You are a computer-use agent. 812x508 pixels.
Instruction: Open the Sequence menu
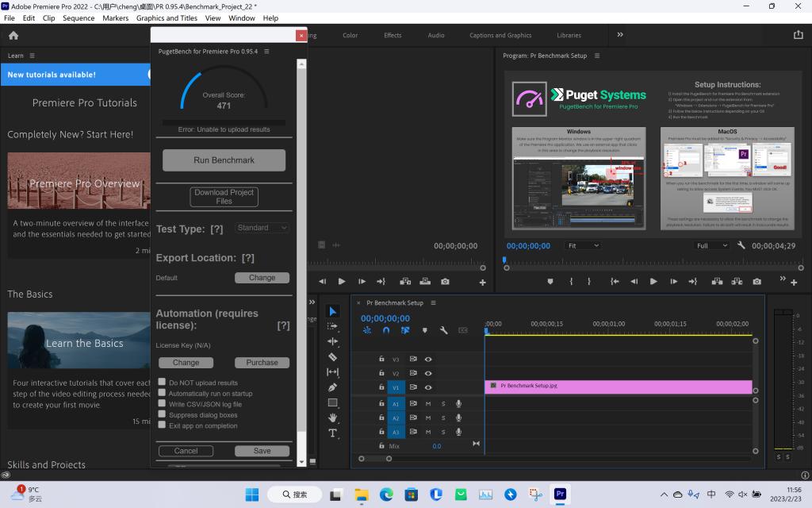point(78,17)
